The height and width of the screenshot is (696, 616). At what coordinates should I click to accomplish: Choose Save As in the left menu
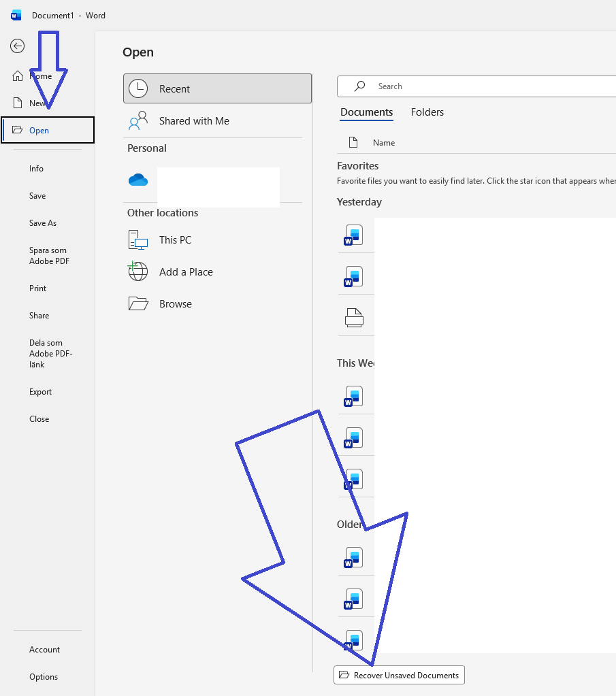(x=43, y=223)
